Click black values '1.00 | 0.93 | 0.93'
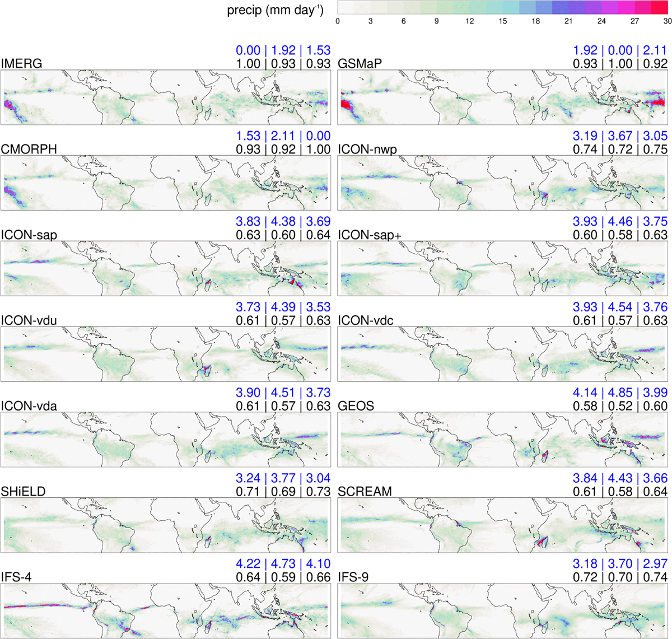Image resolution: width=672 pixels, height=639 pixels. click(x=283, y=64)
